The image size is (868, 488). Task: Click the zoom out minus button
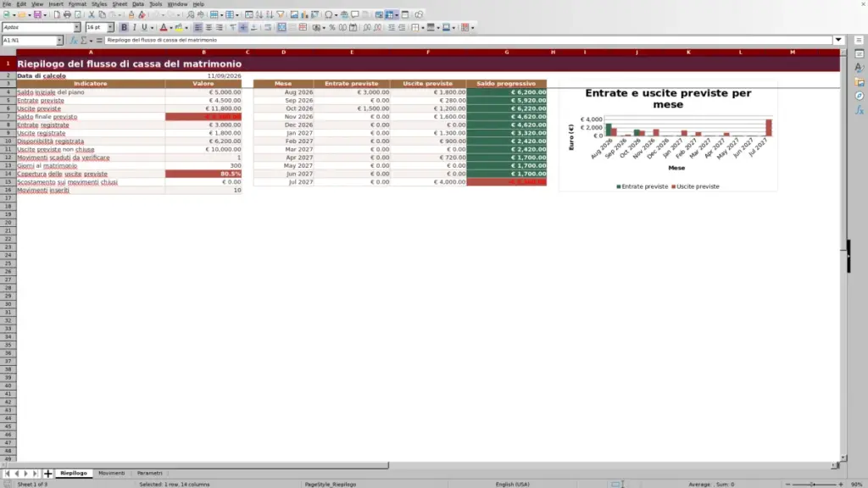[787, 484]
